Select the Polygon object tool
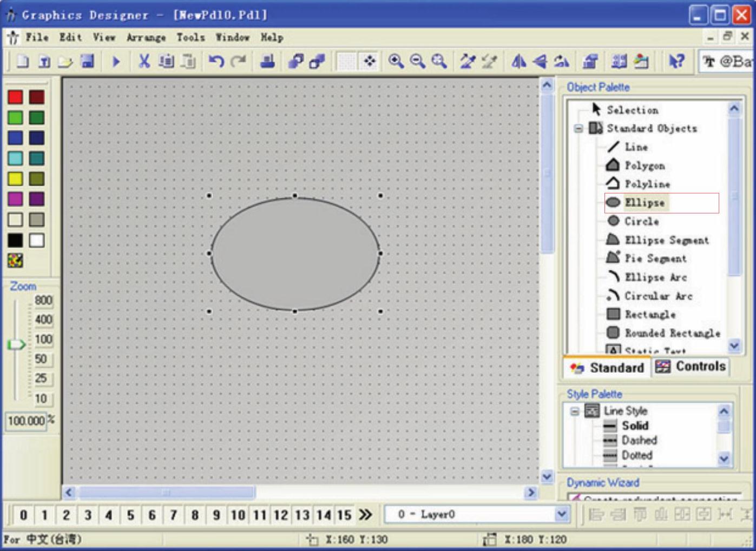Viewport: 756px width, 551px height. [644, 165]
